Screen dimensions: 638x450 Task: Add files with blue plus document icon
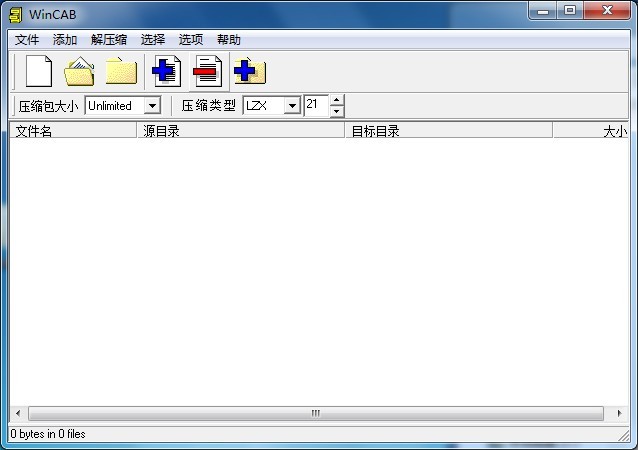[166, 71]
